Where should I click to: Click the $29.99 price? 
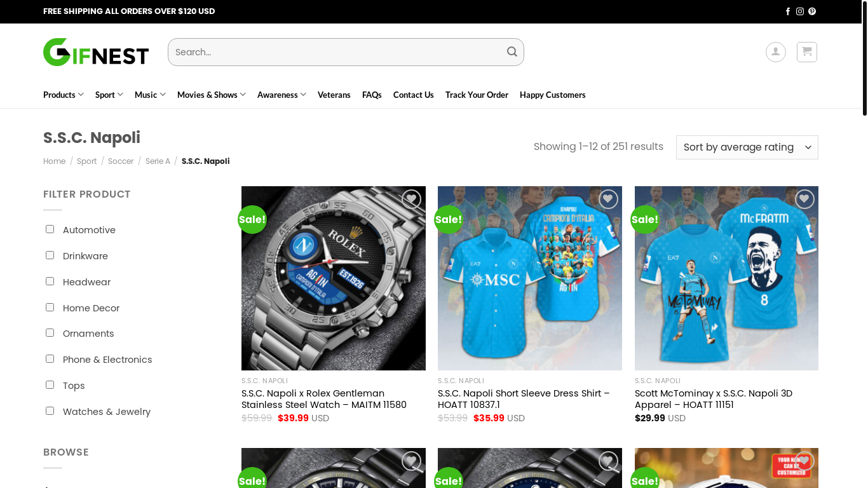(650, 418)
